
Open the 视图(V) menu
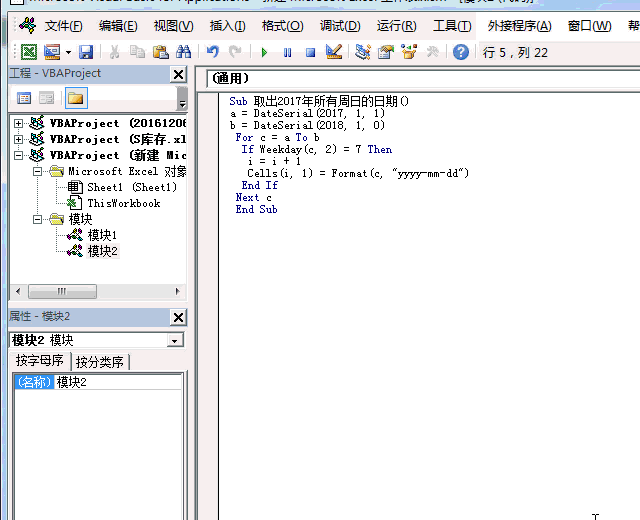(173, 26)
